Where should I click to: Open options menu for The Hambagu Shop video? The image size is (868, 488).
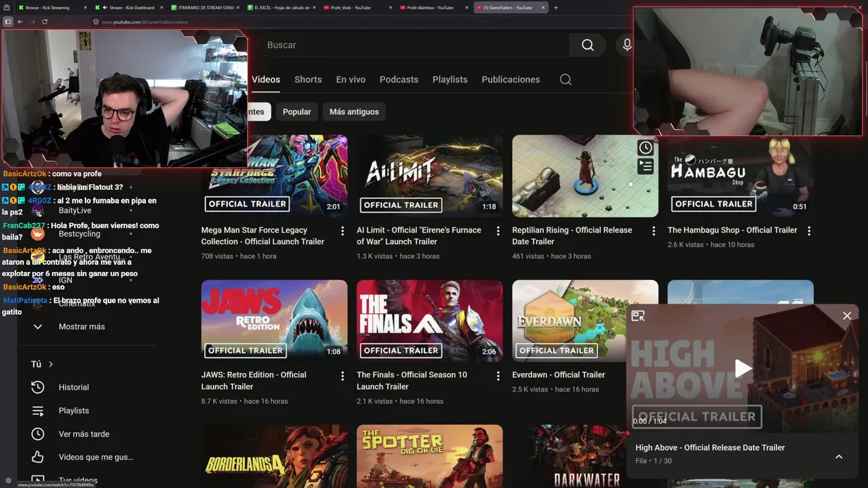[809, 231]
